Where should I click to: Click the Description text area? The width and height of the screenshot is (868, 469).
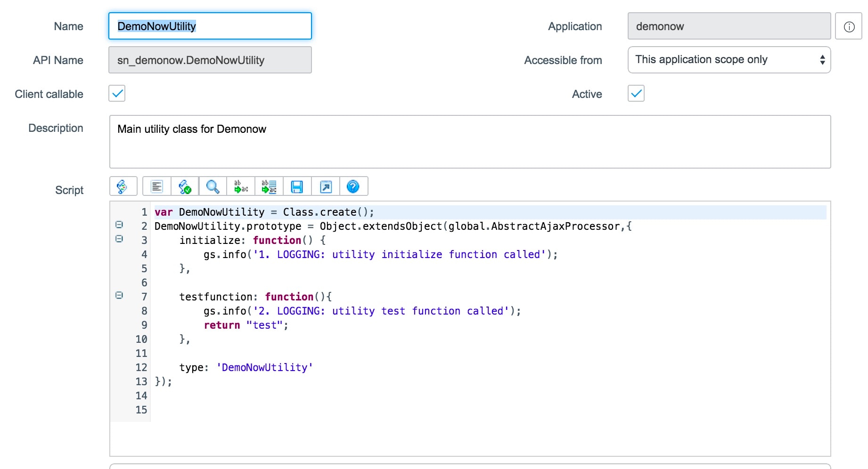point(469,142)
